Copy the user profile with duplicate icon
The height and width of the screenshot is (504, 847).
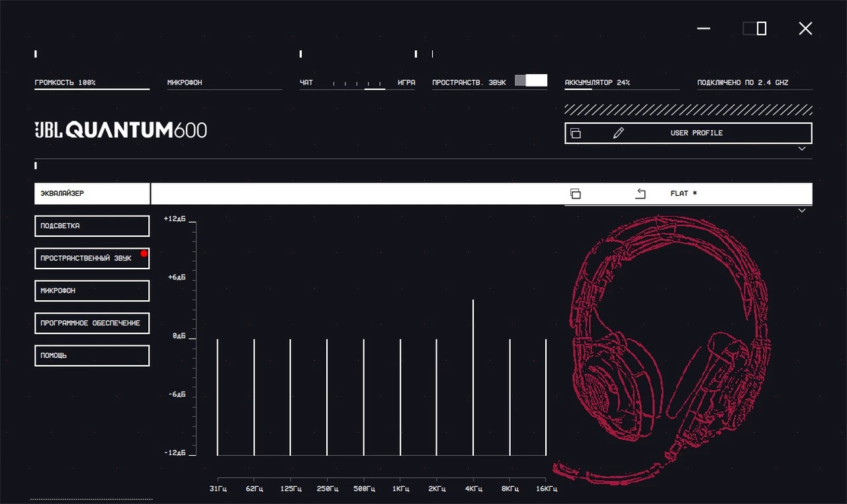tap(576, 133)
